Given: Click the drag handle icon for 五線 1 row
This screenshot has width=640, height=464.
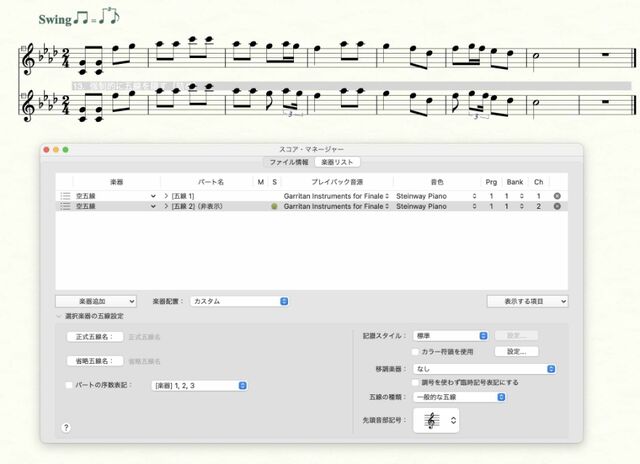Looking at the screenshot, I should (x=65, y=196).
